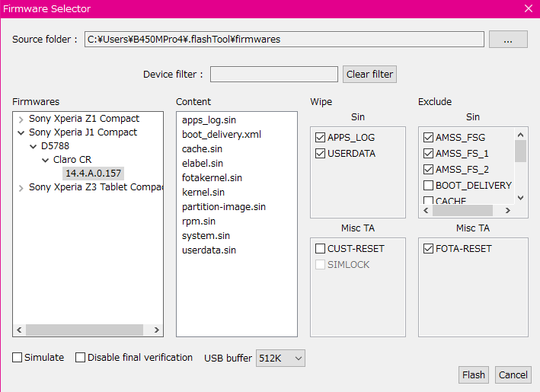
Task: Uncheck FOTA-RESET Misc TA checkbox
Action: click(428, 248)
